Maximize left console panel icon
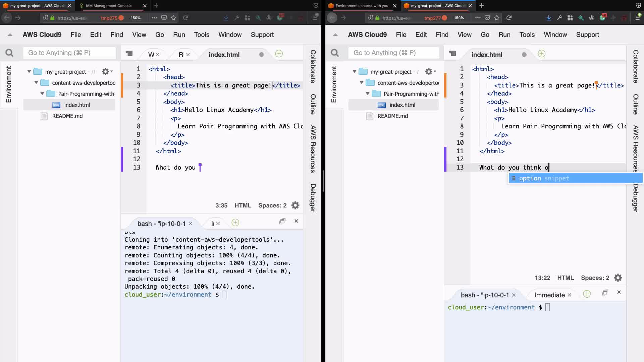 282,221
